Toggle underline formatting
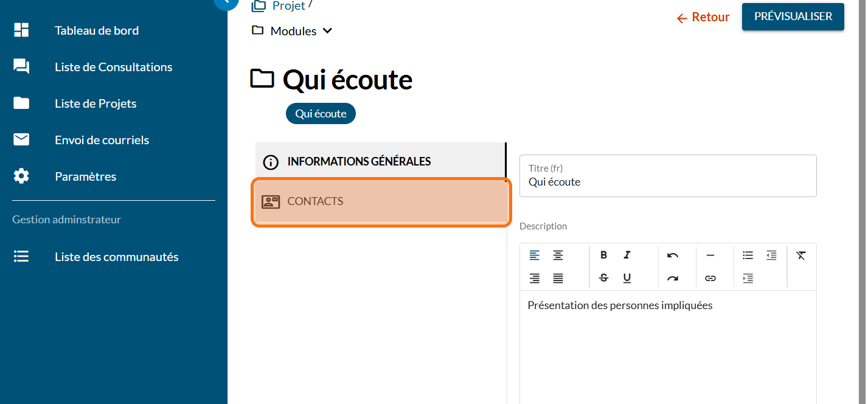This screenshot has height=404, width=868. 627,278
